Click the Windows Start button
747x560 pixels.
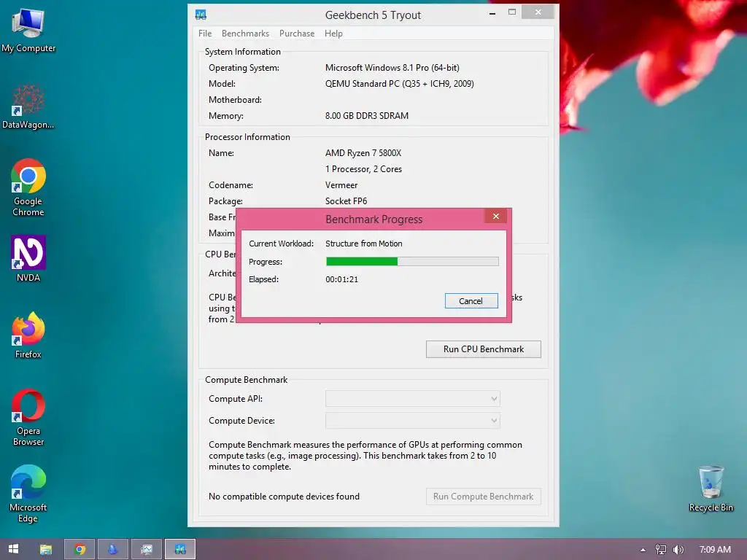coord(13,549)
